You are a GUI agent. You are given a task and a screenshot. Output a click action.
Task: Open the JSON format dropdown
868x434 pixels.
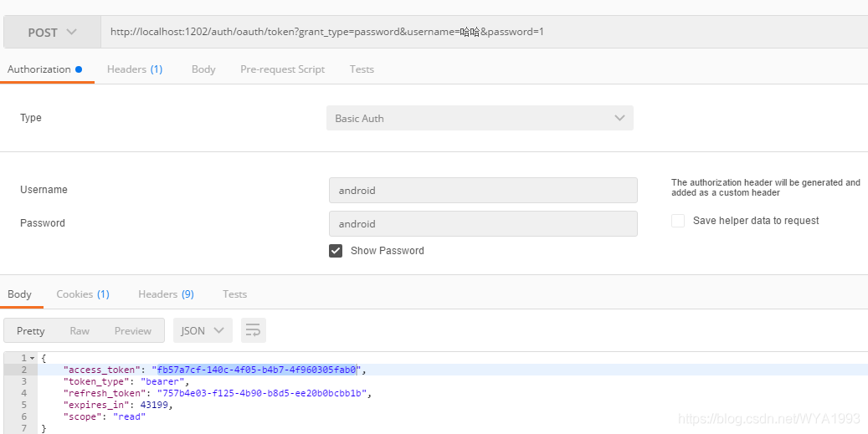[x=203, y=330]
